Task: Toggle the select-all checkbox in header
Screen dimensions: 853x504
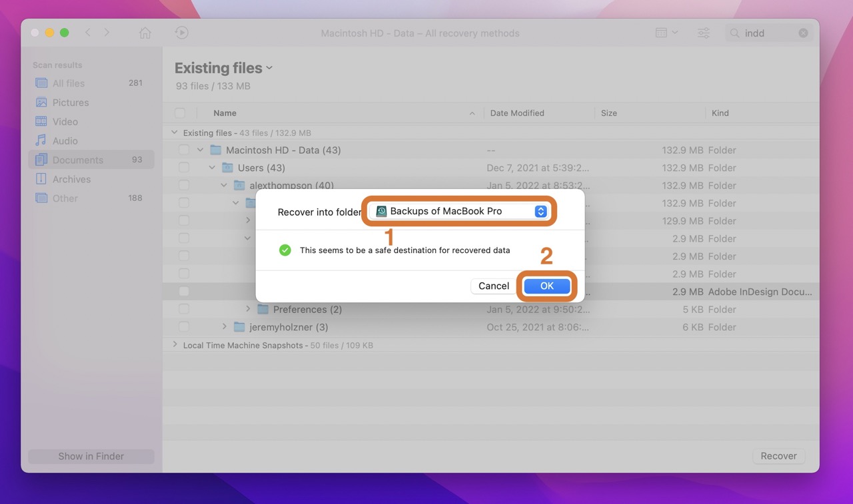Action: click(x=180, y=113)
